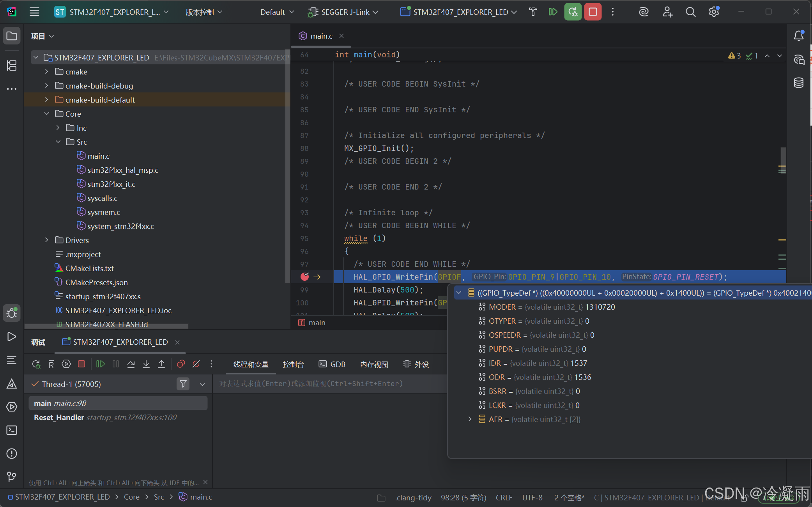Click Step Into in debug toolbar
The image size is (812, 507).
pos(146,364)
